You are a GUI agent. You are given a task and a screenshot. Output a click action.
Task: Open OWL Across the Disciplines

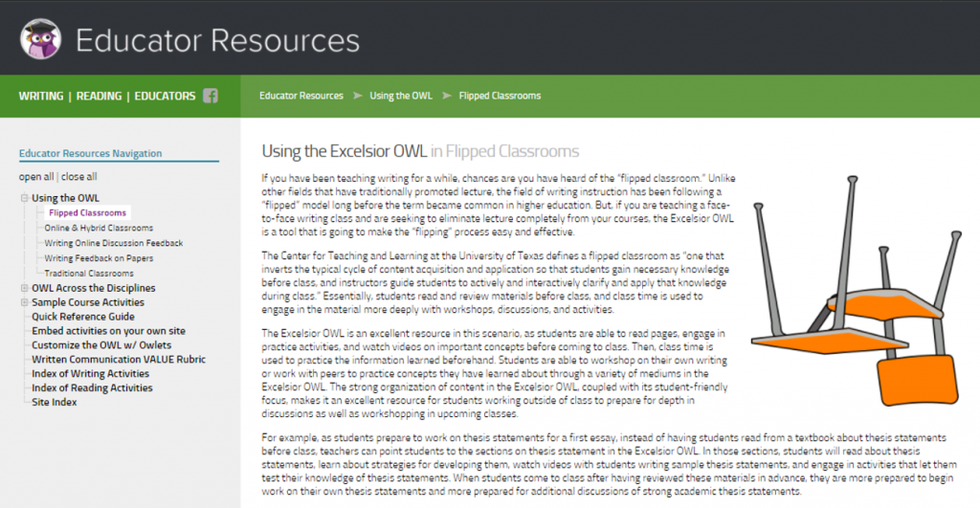[x=94, y=288]
